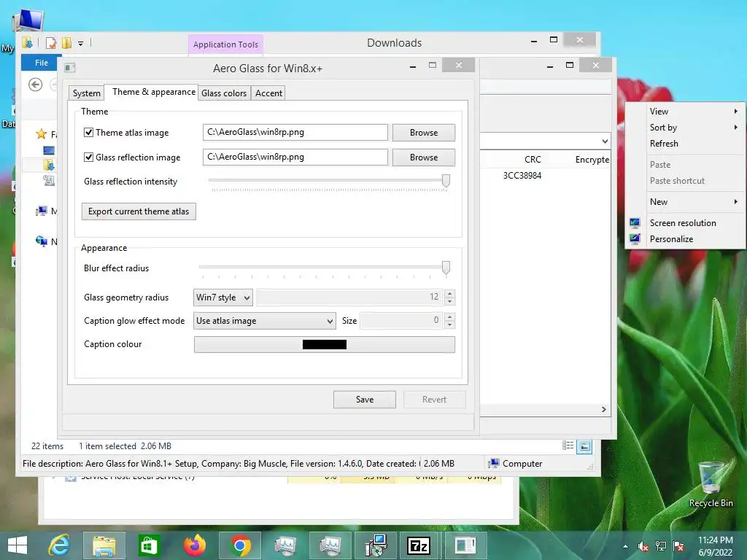
Task: Click the Favorites star icon in Explorer sidebar
Action: coord(41,134)
